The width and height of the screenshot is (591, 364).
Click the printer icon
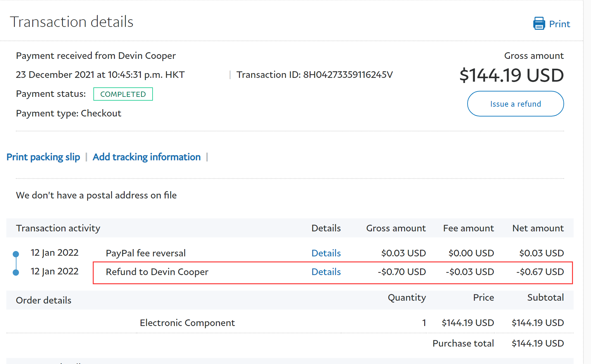pos(539,24)
